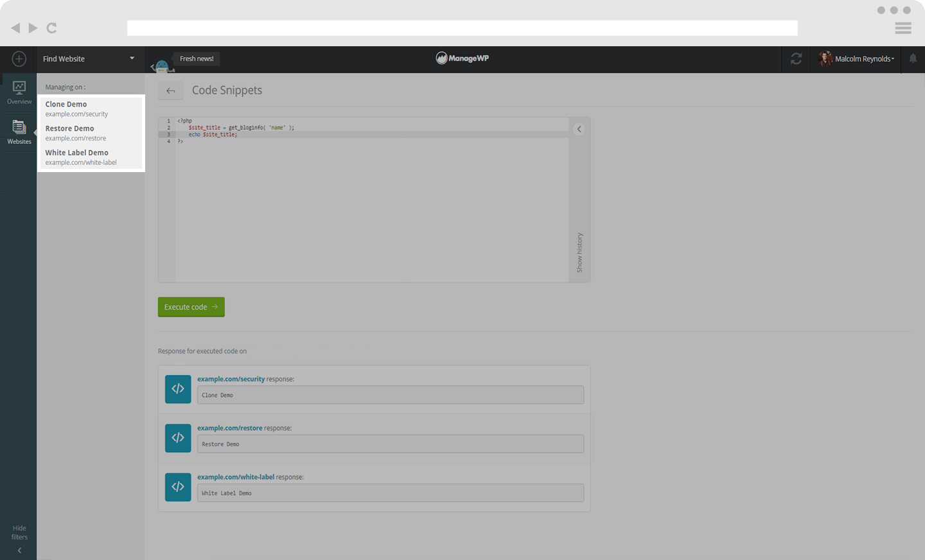This screenshot has height=560, width=925.
Task: Open the browser hamburger menu
Action: click(903, 28)
